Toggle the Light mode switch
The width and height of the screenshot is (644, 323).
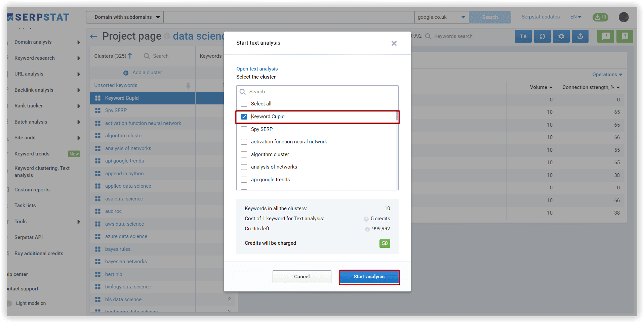pyautogui.click(x=9, y=303)
